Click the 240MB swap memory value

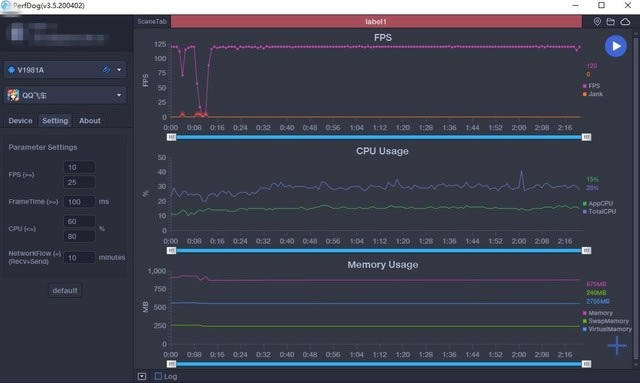[596, 293]
